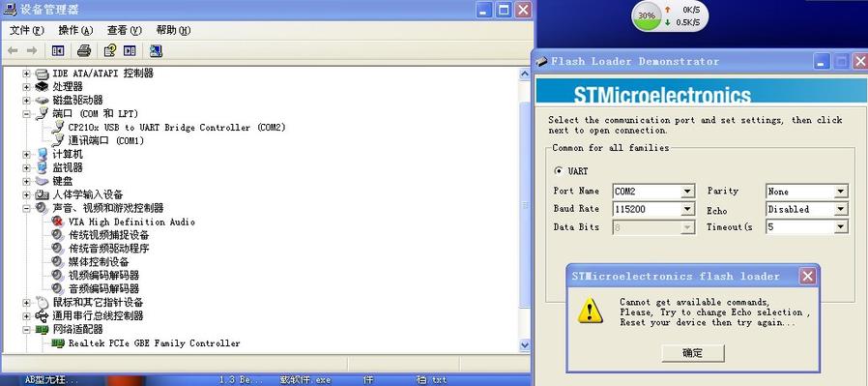Expand the 处理器 tree node
The height and width of the screenshot is (386, 868).
click(x=26, y=87)
